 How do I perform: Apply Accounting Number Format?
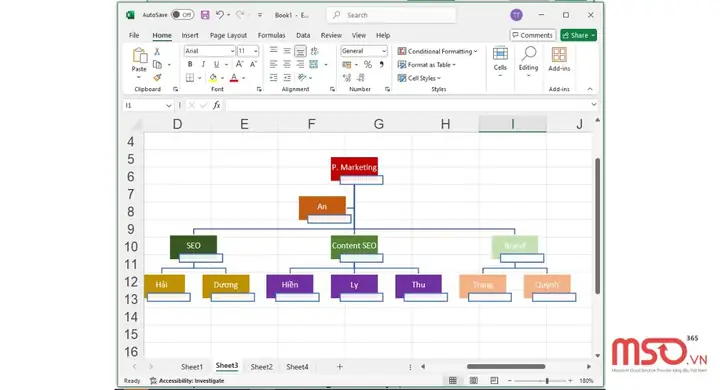(347, 64)
